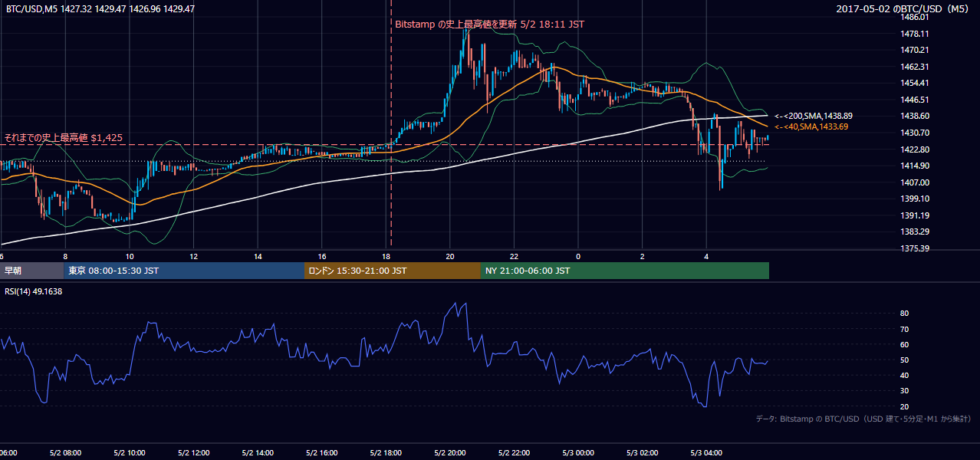The image size is (980, 460).
Task: Click price axis value 1446.51
Action: [x=916, y=100]
